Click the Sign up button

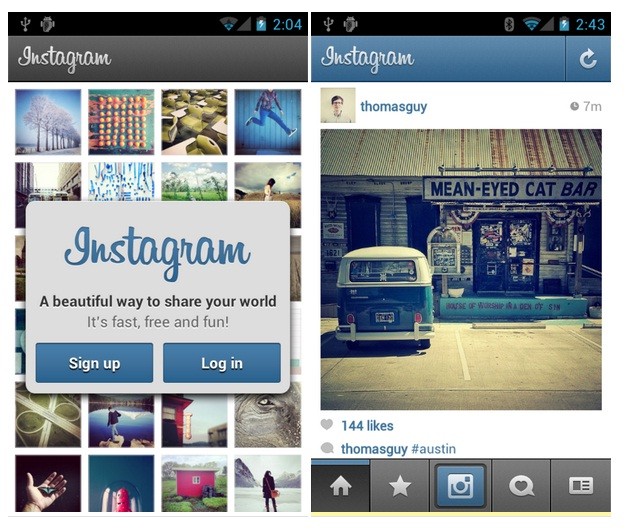[94, 363]
